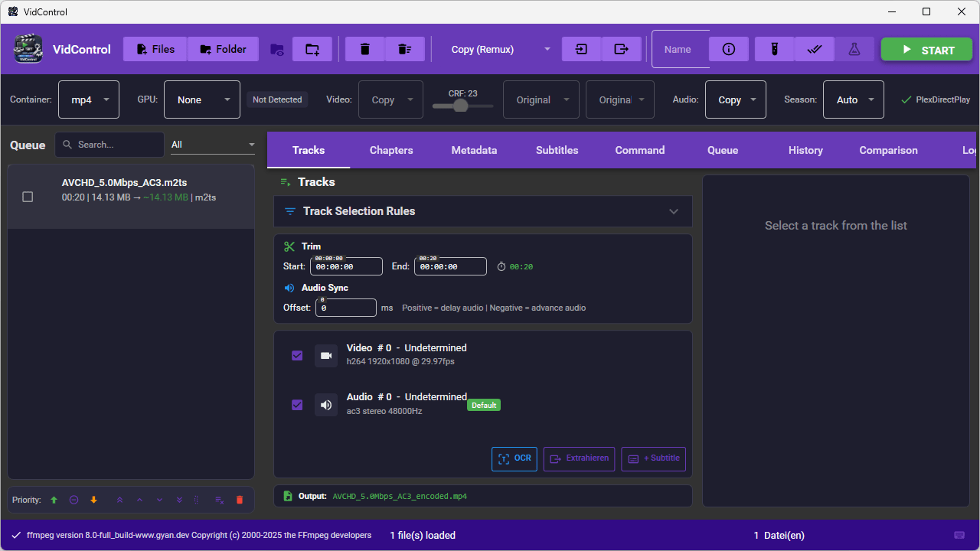Screen dimensions: 980x551
Task: Click the info circle icon in toolbar
Action: tap(729, 49)
